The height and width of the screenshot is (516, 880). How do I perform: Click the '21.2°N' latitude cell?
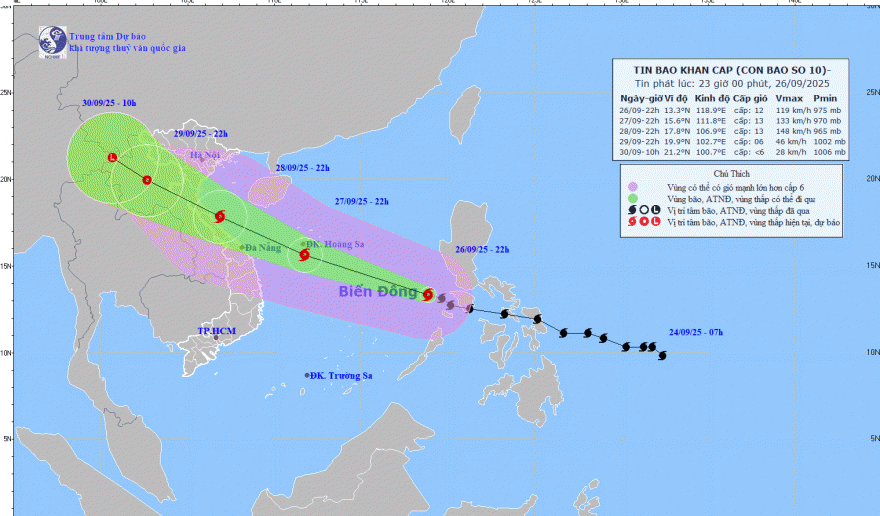tap(677, 152)
